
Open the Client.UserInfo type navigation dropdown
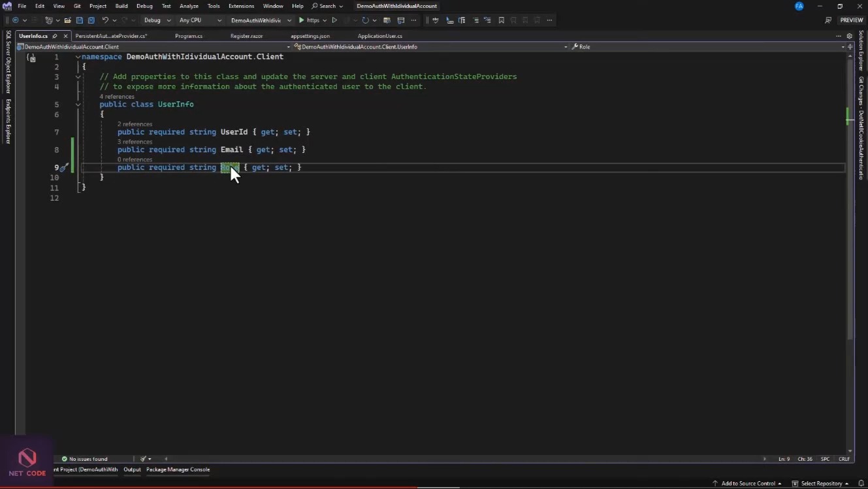(x=431, y=46)
